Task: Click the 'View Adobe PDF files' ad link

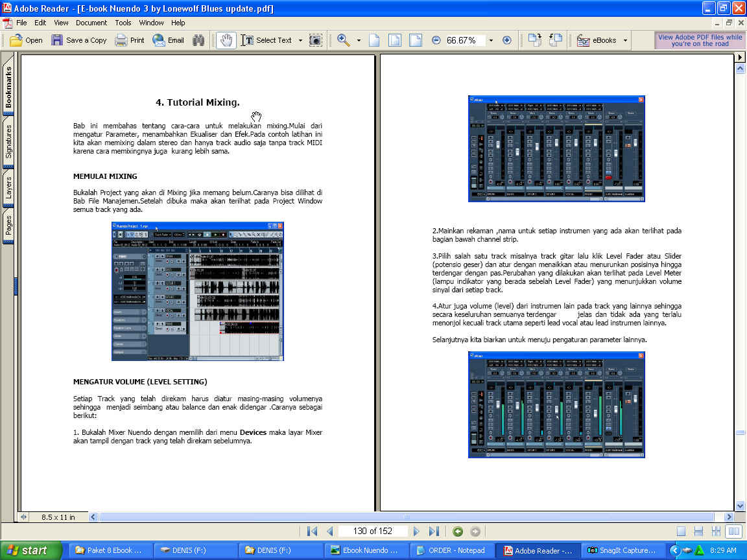Action: pos(700,40)
